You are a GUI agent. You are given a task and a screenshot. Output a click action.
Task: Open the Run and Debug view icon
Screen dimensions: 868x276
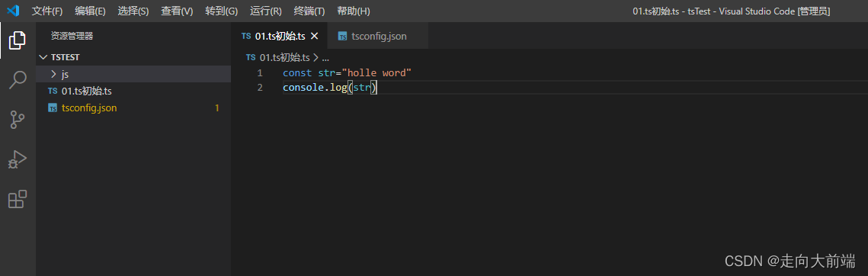tap(18, 159)
